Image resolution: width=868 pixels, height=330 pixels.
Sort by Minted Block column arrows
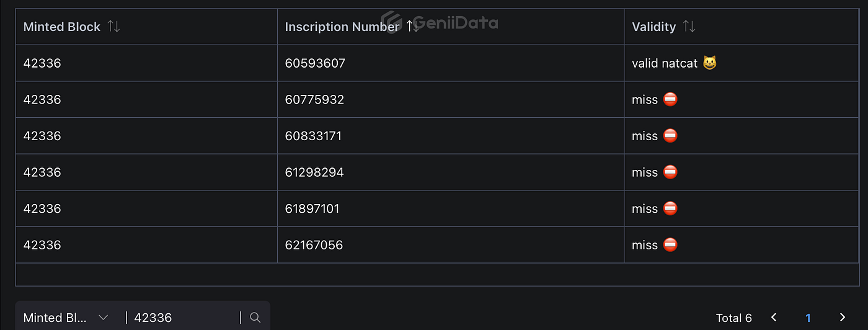coord(113,27)
